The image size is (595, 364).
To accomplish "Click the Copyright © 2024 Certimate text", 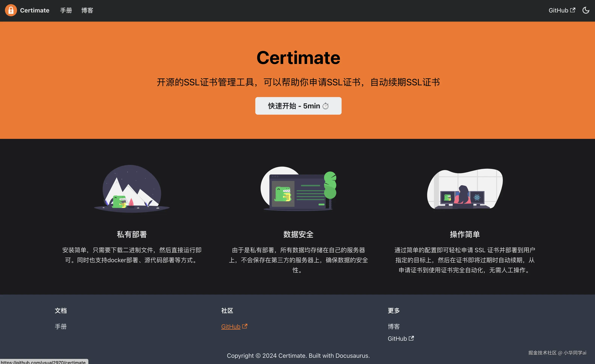I will point(298,355).
